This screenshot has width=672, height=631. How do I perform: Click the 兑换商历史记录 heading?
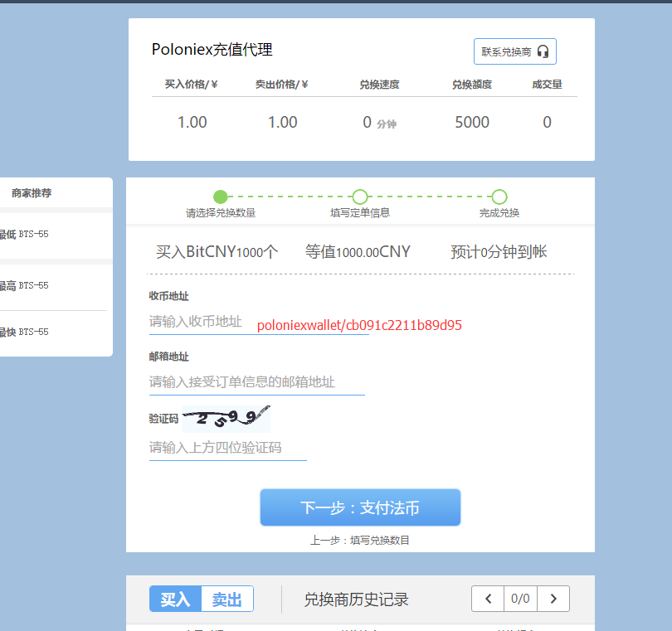356,599
